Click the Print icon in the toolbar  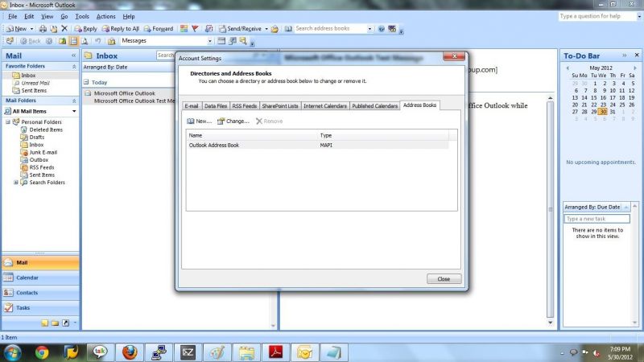pos(43,29)
